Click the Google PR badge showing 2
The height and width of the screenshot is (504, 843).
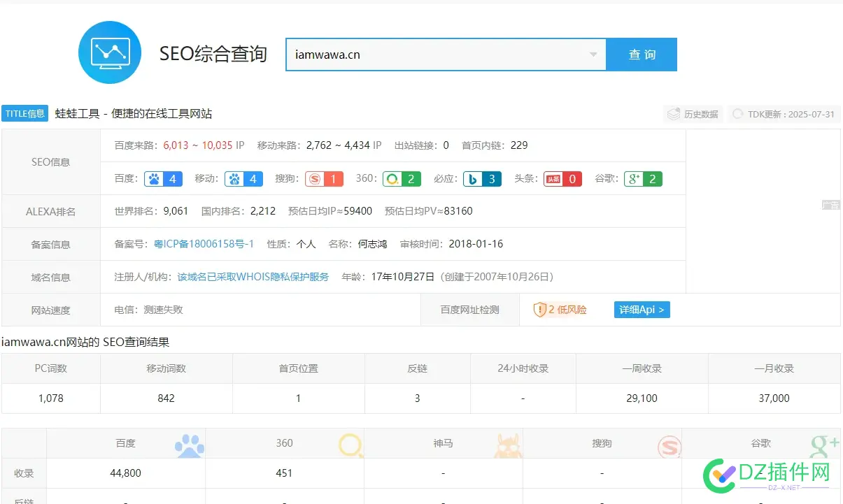coord(643,179)
